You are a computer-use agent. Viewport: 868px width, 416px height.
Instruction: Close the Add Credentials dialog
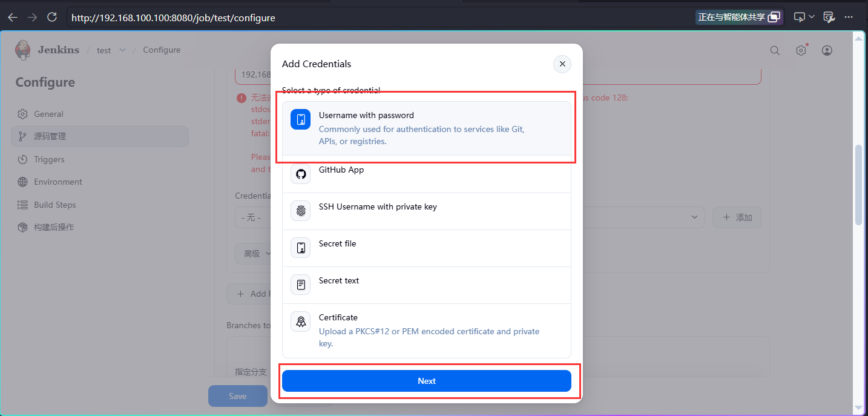click(562, 64)
